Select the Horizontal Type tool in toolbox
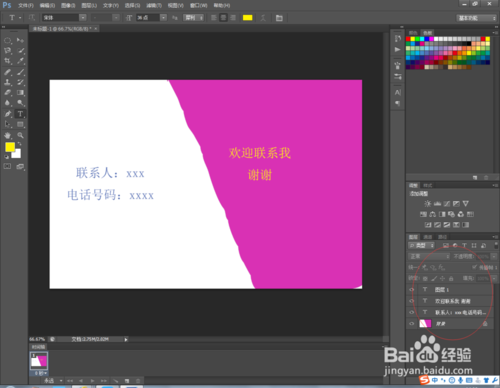500x388 pixels. [20, 114]
